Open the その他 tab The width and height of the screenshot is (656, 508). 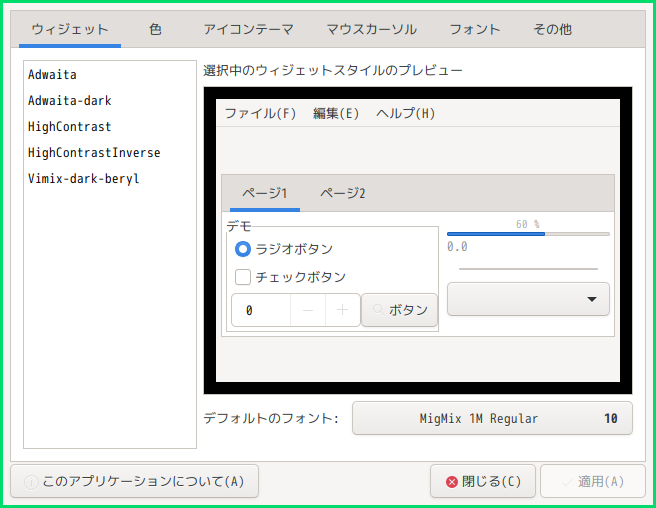click(x=552, y=29)
